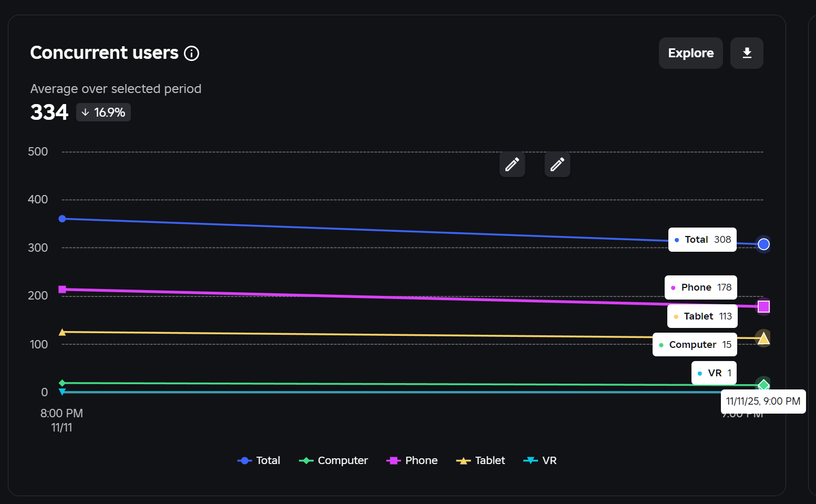Click the Tablet start marker at 8:00 PM
816x504 pixels.
point(62,332)
